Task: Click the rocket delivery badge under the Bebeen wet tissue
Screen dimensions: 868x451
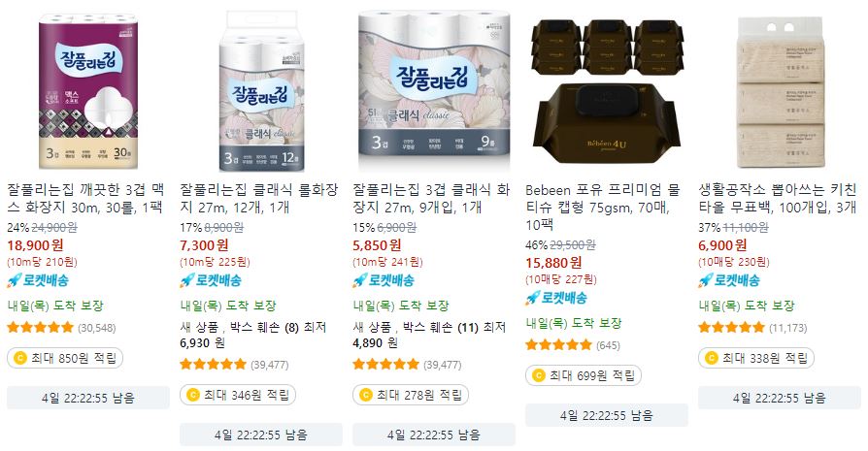Action: (556, 299)
